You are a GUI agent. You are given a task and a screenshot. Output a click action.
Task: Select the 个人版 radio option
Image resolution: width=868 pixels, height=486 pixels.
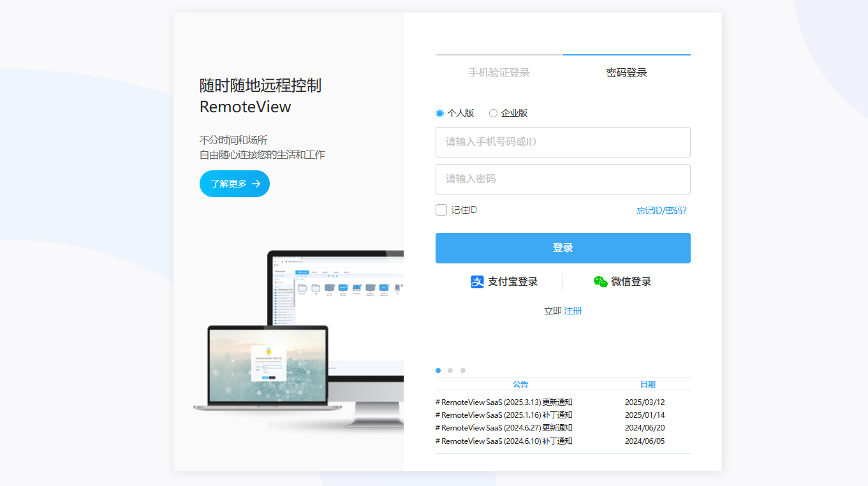pos(439,114)
